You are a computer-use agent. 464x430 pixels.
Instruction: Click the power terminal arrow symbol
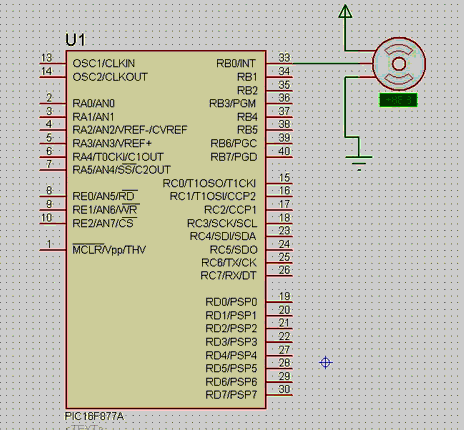[345, 11]
